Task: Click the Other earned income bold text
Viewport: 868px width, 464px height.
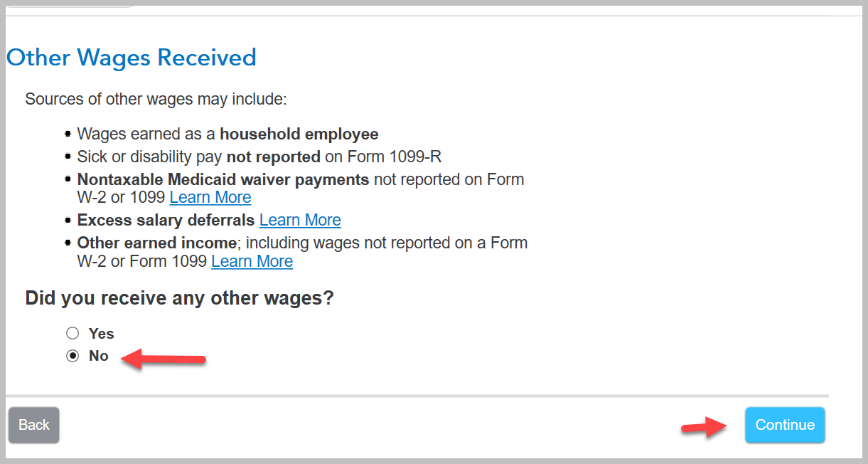Action: coord(157,243)
